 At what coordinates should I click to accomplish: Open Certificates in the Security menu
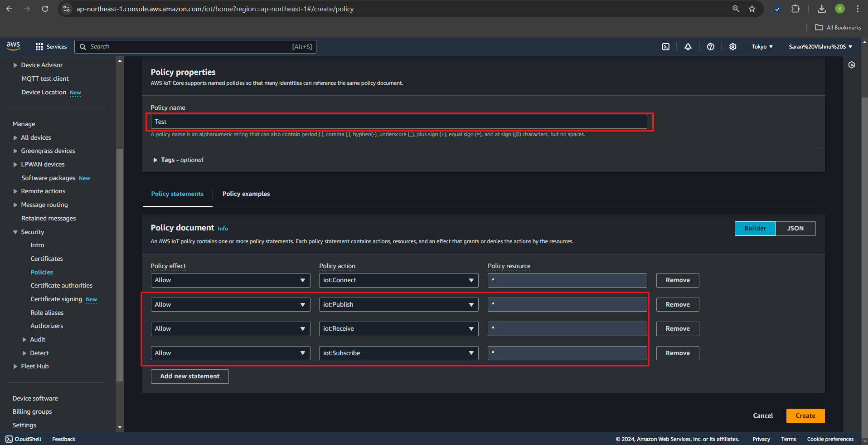pos(47,259)
